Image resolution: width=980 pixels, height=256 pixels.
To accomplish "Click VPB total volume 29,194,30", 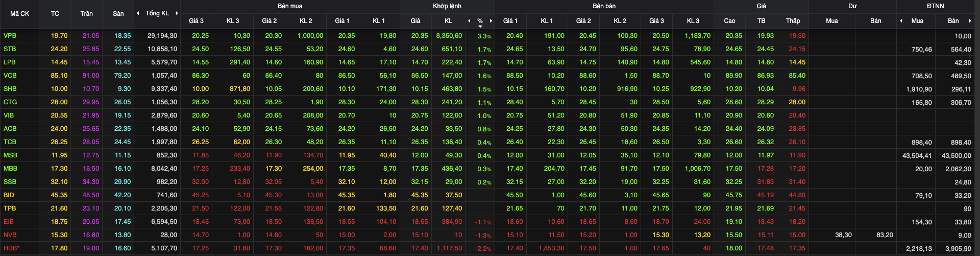I will pyautogui.click(x=162, y=36).
